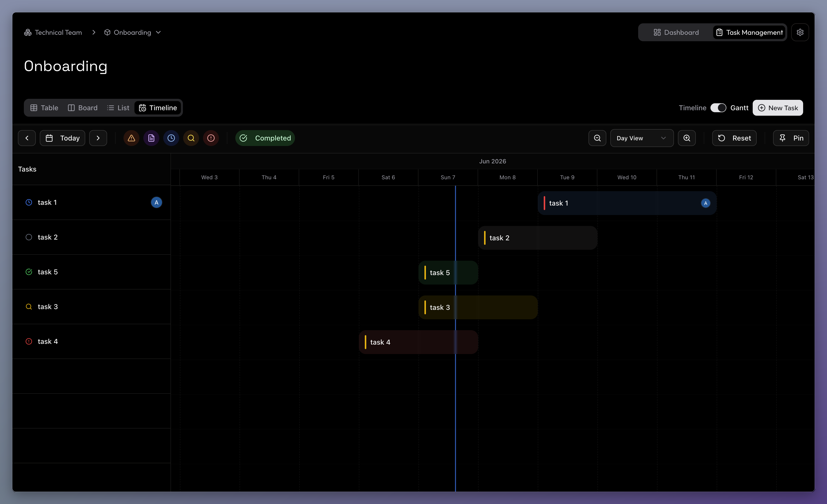Click task 5 completed check icon
This screenshot has height=504, width=827.
point(29,272)
